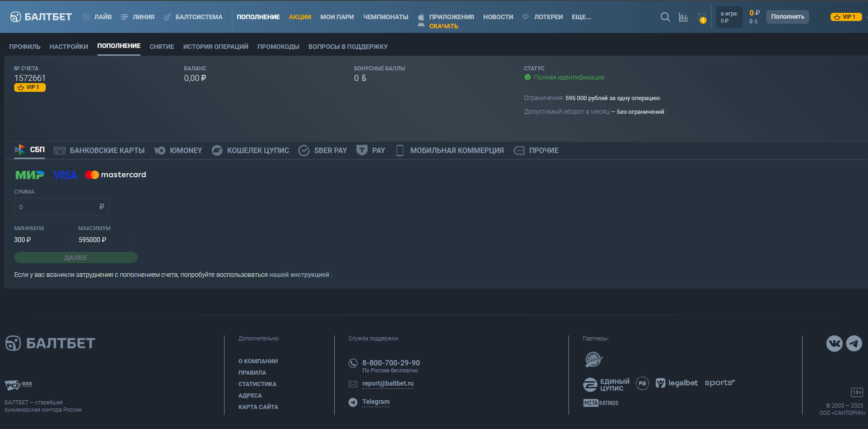
Task: Open the VK social icon
Action: pos(834,344)
